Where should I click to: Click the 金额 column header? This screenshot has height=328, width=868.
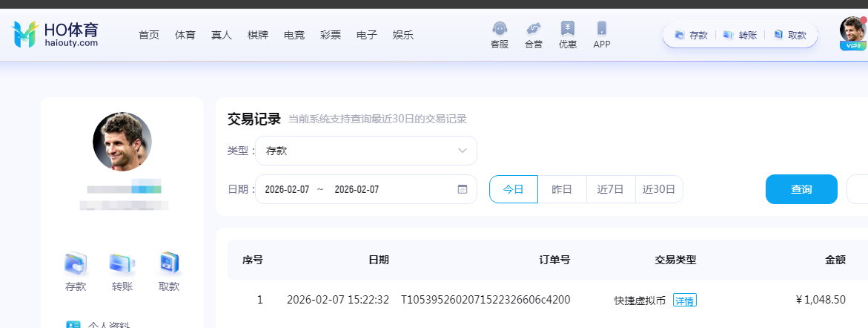pyautogui.click(x=835, y=260)
